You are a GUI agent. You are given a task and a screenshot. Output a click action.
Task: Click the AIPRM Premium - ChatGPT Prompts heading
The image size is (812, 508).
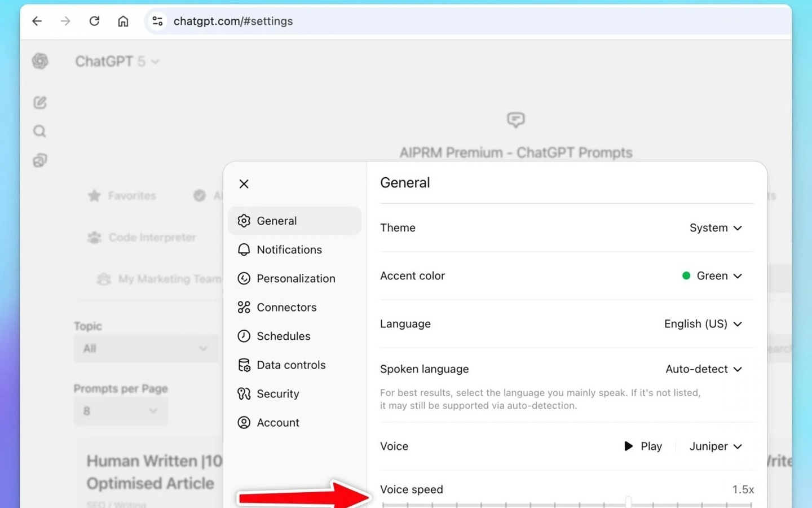tap(516, 153)
